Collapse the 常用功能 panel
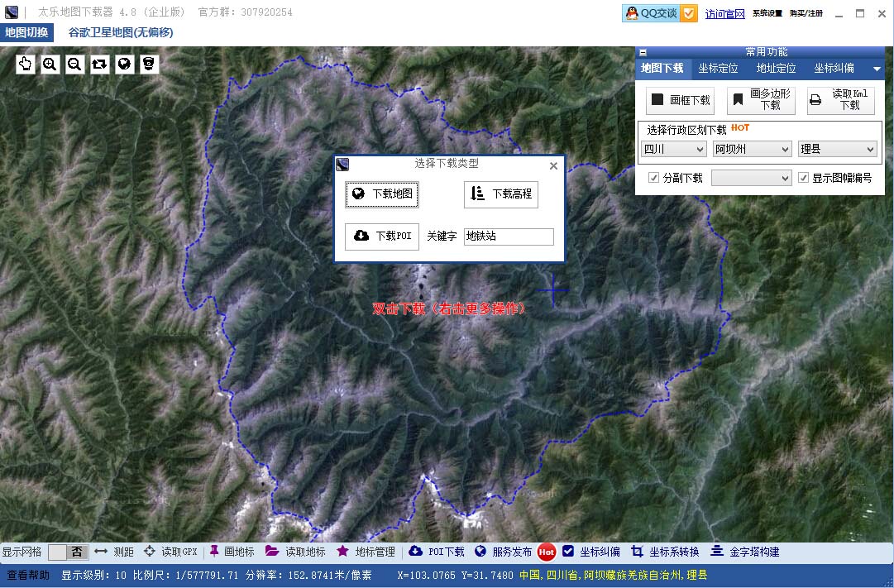Screen dimensions: 894x588 643,52
